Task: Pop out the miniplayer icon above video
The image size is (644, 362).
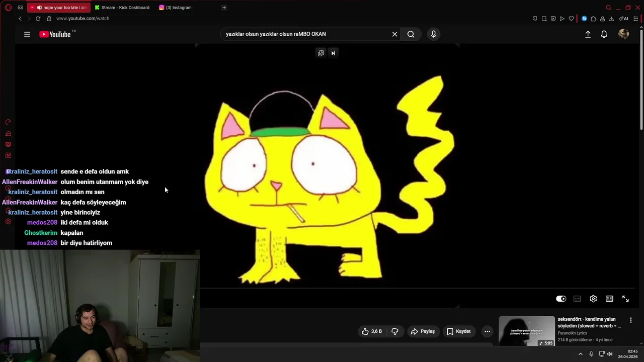Action: (x=321, y=53)
